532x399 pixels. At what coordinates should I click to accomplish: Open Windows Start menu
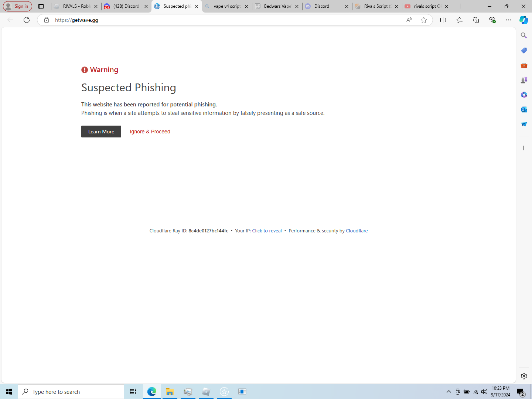[9, 392]
